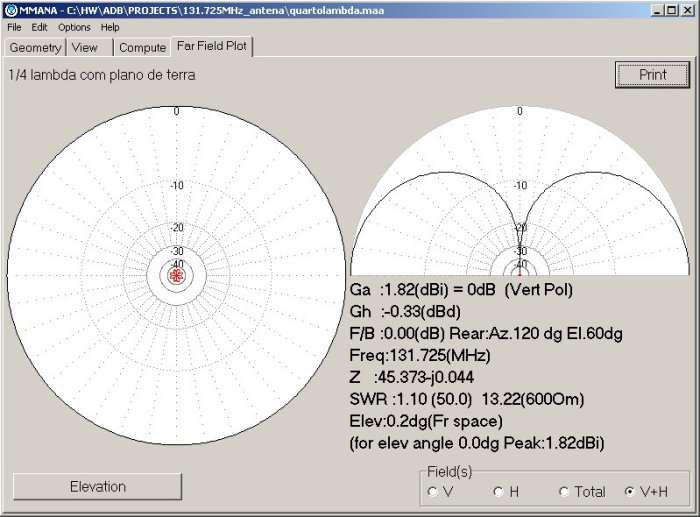Click the 'Elev:0.2dg(Fr space)' line
Image resolution: width=700 pixels, height=517 pixels.
[x=426, y=421]
